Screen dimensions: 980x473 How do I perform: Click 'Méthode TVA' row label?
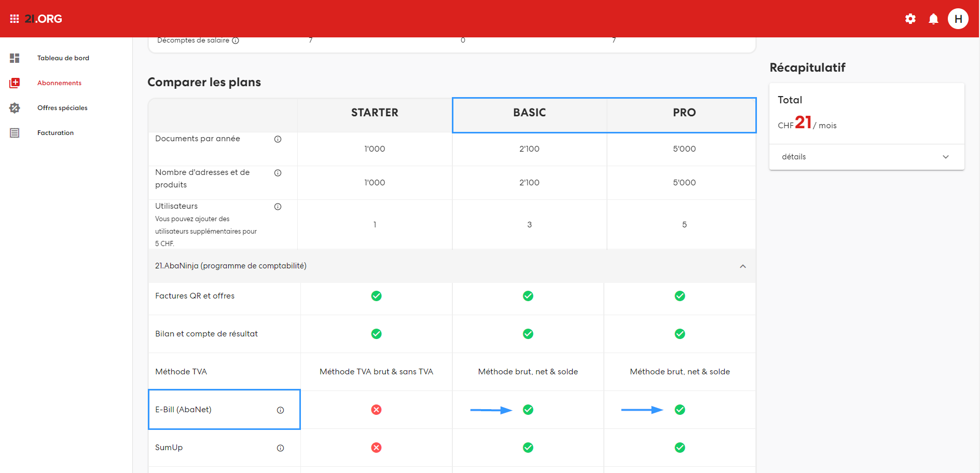[181, 372]
